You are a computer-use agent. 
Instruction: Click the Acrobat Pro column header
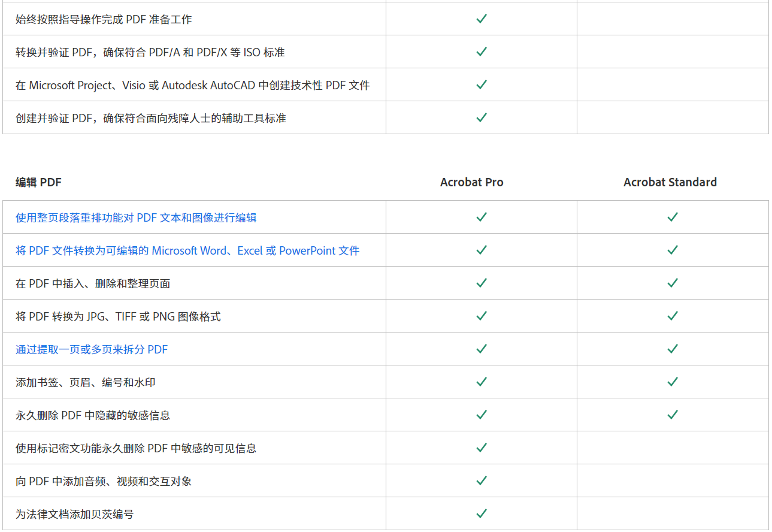pos(471,183)
